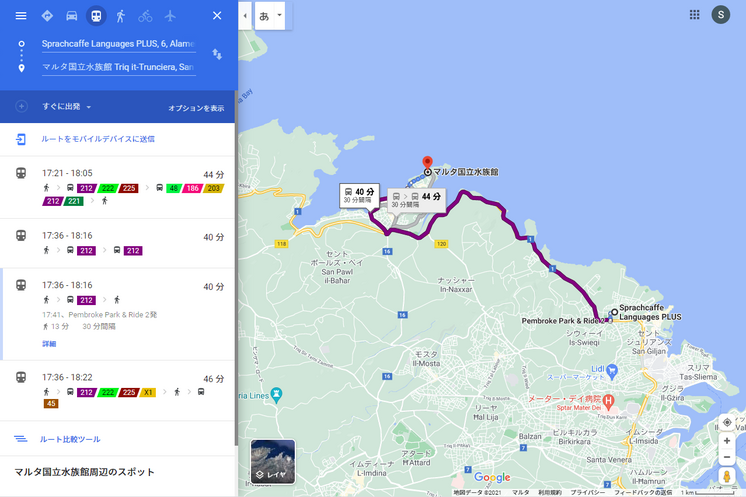746x497 pixels.
Task: Switch to flights travel mode
Action: point(170,16)
